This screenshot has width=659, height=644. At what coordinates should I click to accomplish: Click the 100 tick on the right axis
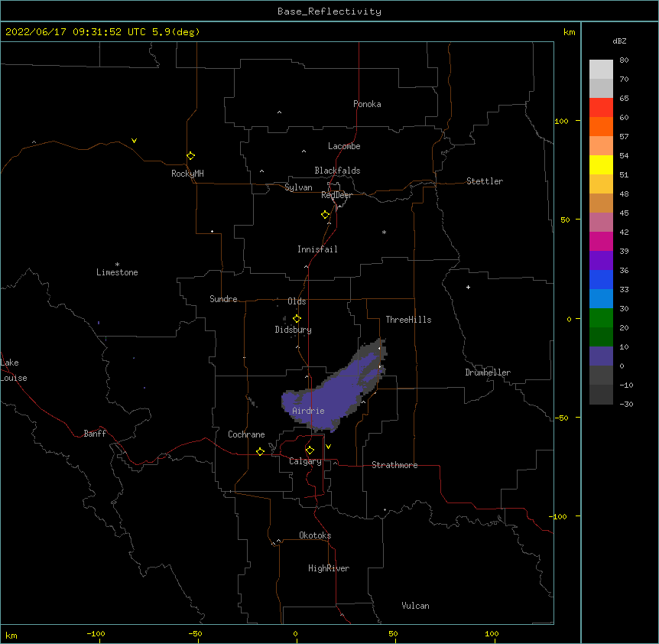tap(561, 121)
